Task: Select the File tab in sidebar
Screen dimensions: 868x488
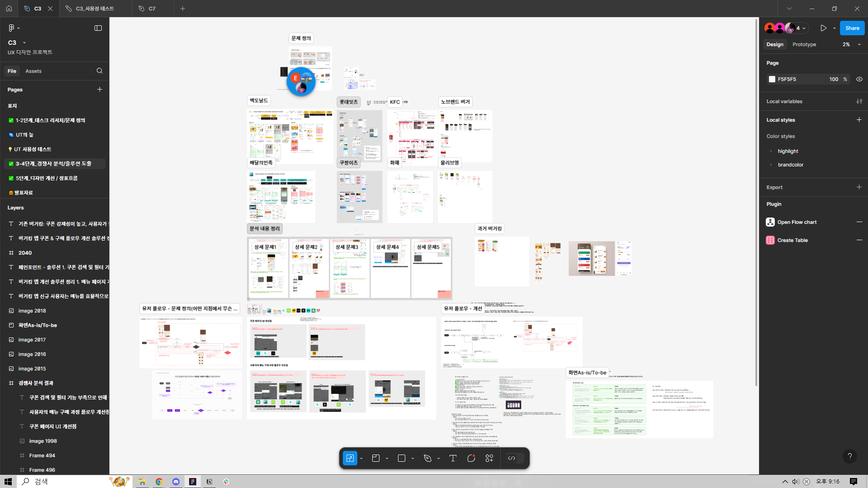Action: [12, 71]
